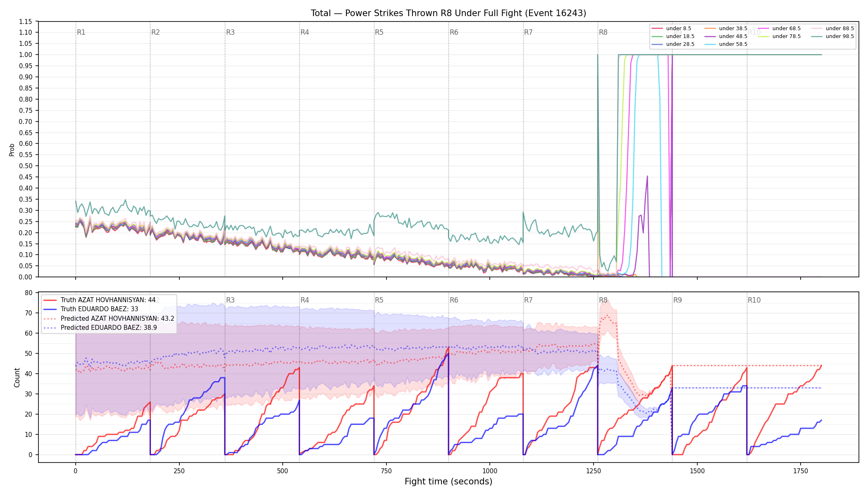Click the 1.15 tick on the Prob axis

(26, 21)
